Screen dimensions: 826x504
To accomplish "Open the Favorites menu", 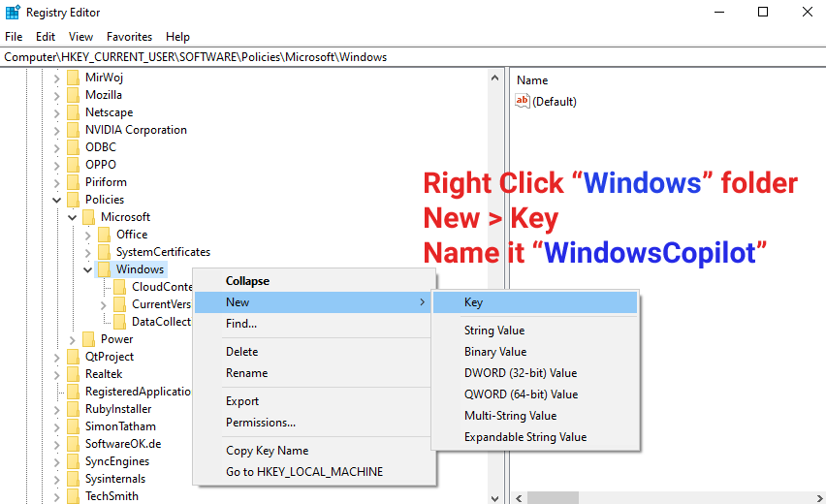I will (x=129, y=36).
